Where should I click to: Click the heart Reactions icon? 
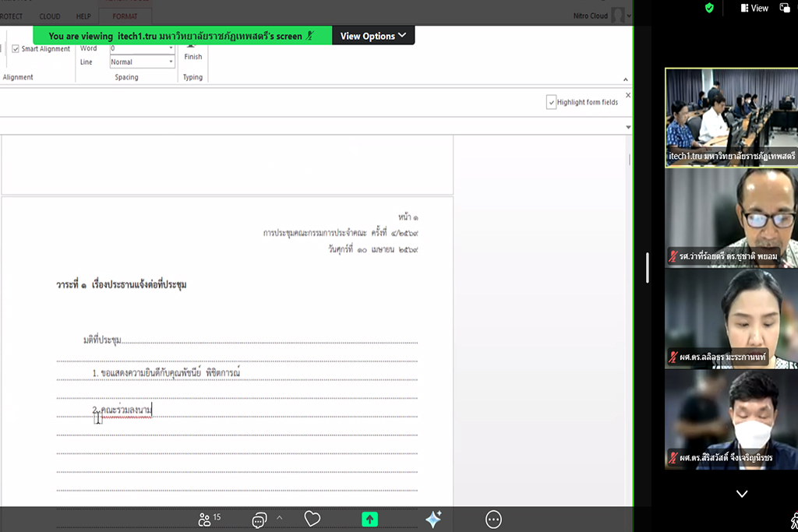312,519
